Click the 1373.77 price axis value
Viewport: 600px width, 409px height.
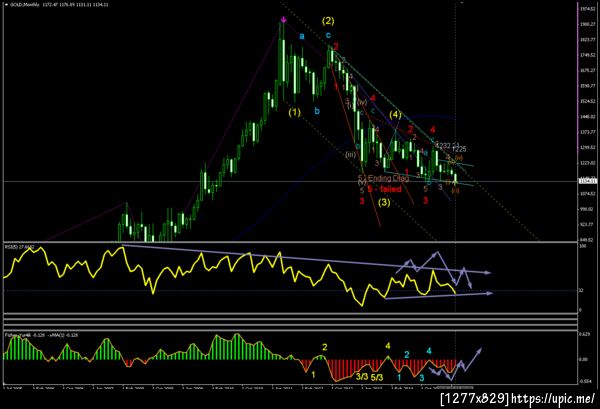point(588,132)
